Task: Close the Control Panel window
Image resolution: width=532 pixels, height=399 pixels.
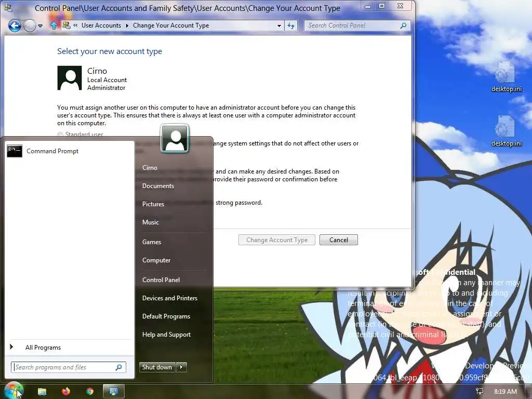Action: (x=401, y=6)
